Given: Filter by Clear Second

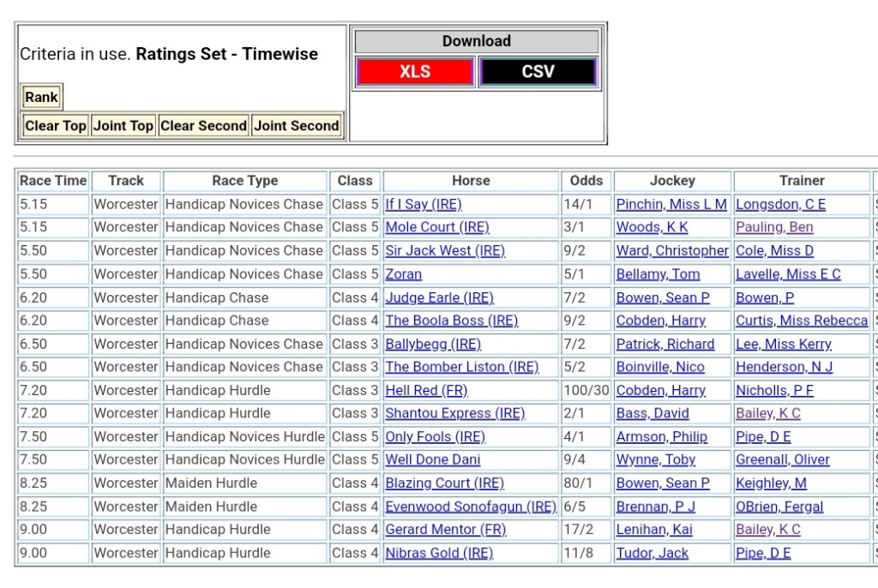Looking at the screenshot, I should [x=203, y=126].
